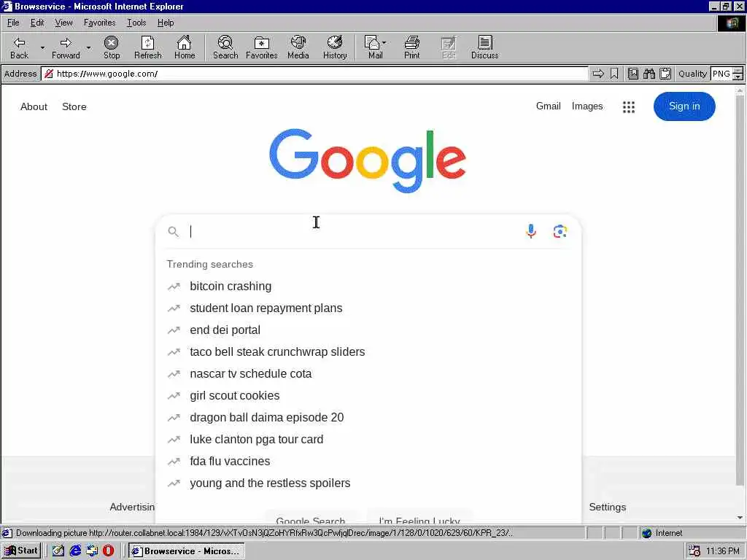Click in the Google search input field
Screen dimensions: 747x560
(352, 232)
